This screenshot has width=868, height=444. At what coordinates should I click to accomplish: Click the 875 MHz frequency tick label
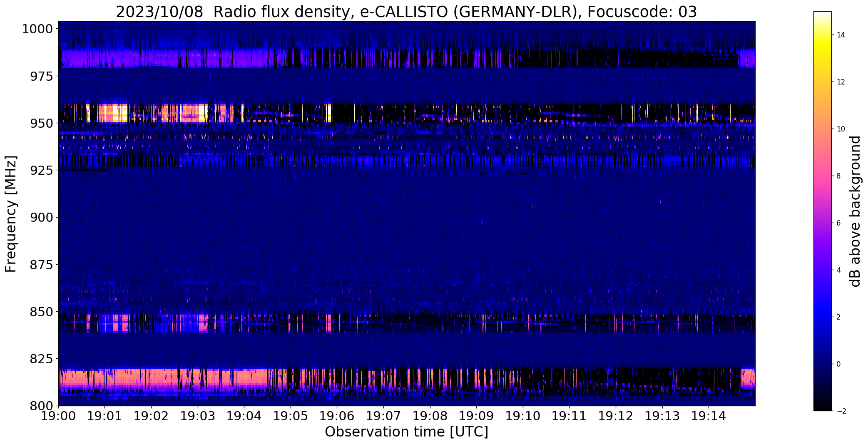[x=42, y=265]
